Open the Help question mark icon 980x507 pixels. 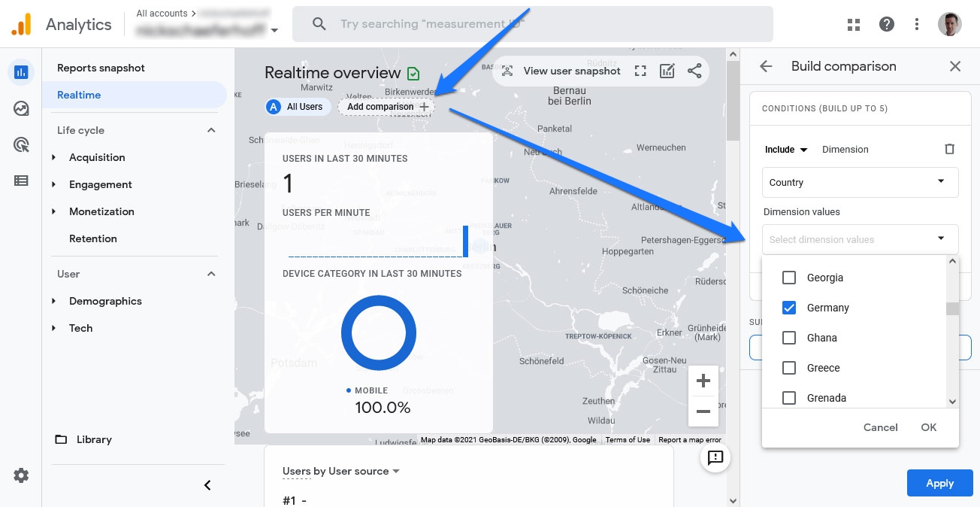[x=887, y=25]
